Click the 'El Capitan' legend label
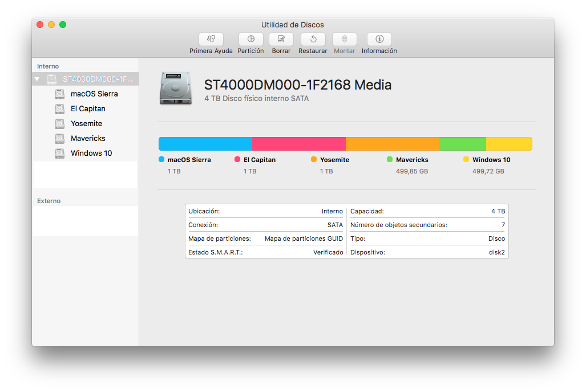This screenshot has width=586, height=392. (x=260, y=160)
